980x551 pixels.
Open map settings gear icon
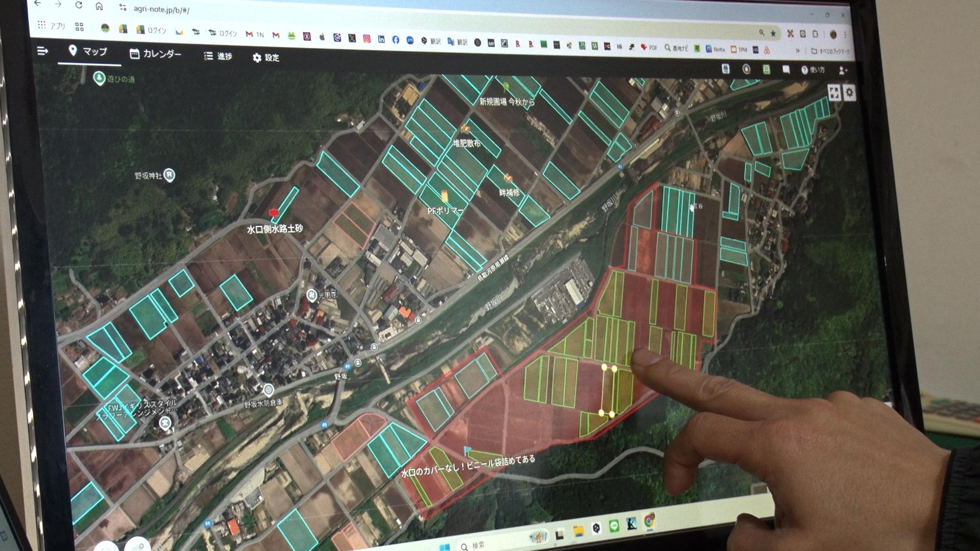[849, 92]
